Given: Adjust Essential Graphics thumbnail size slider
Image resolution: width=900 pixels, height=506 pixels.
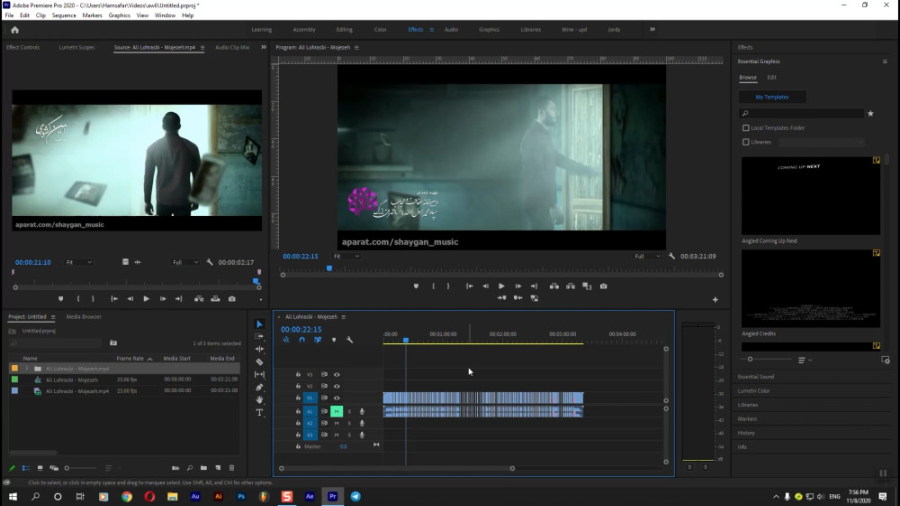Looking at the screenshot, I should pyautogui.click(x=766, y=359).
